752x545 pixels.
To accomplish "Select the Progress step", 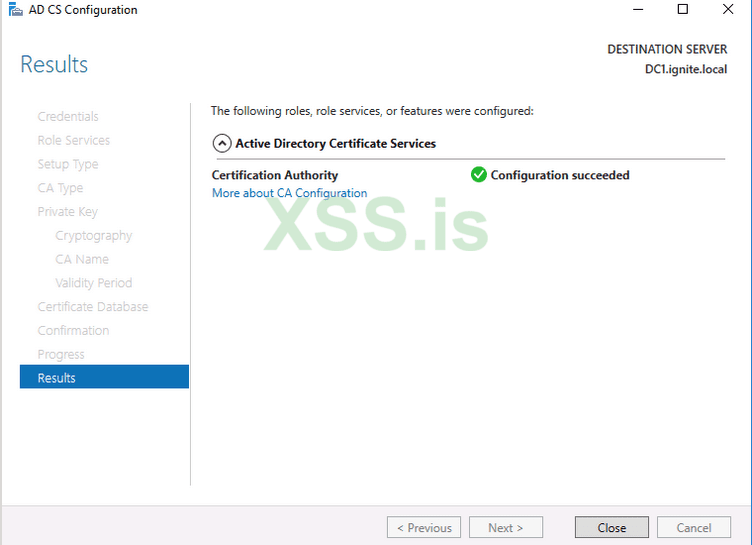I will point(61,354).
